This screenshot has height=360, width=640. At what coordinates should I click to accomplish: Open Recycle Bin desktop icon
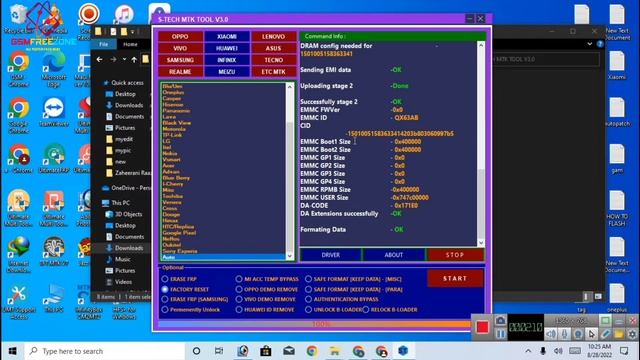pyautogui.click(x=18, y=19)
